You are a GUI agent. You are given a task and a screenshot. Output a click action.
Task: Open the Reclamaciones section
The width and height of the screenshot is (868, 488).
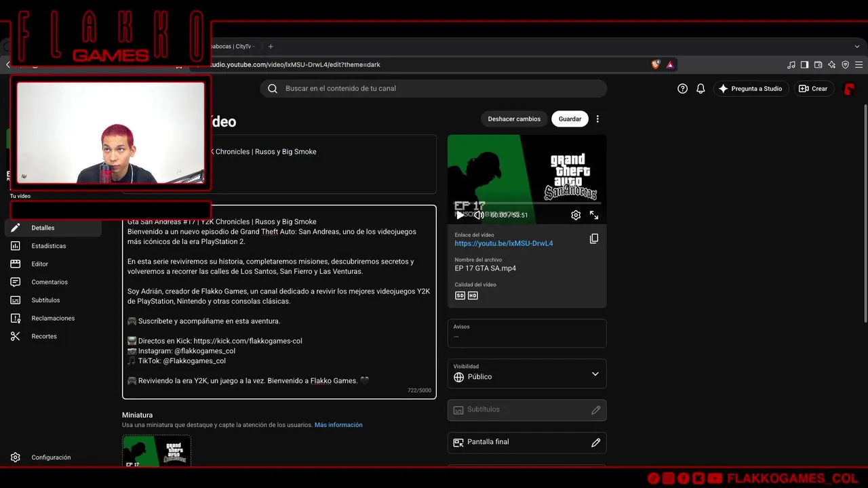pyautogui.click(x=53, y=318)
